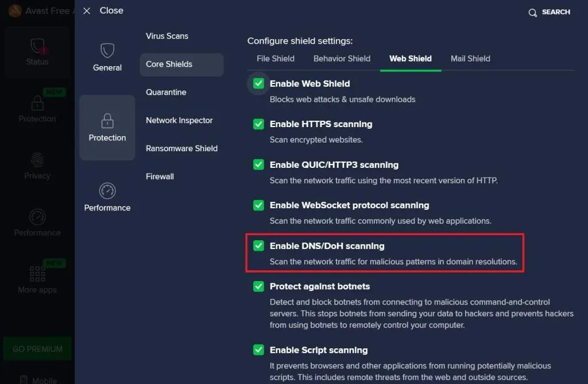
Task: Switch to the Behavior Shield tab
Action: [342, 59]
